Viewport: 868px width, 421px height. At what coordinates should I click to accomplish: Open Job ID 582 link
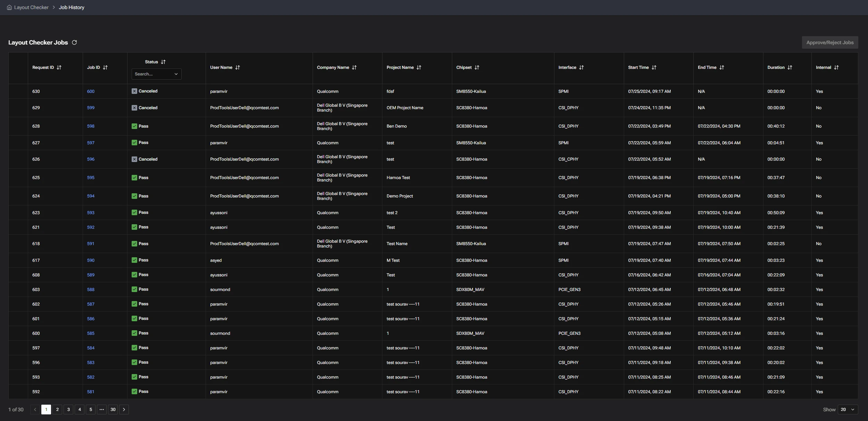pyautogui.click(x=91, y=377)
